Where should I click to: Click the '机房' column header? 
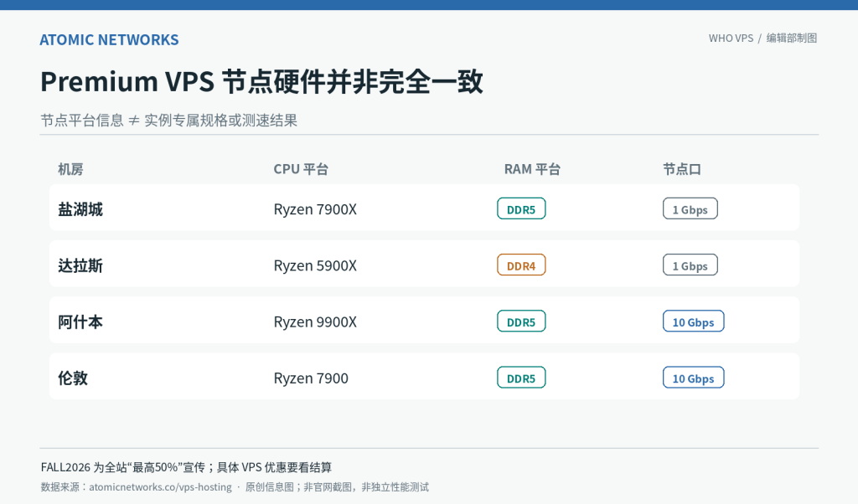[x=70, y=169]
